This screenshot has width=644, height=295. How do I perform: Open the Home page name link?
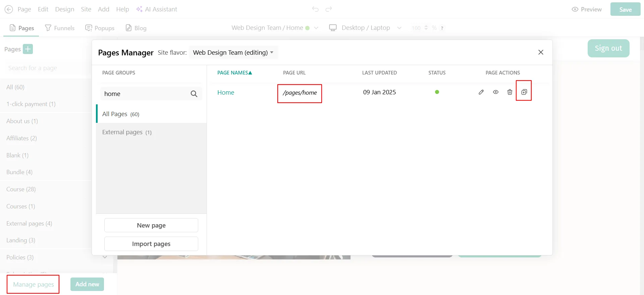pyautogui.click(x=225, y=92)
